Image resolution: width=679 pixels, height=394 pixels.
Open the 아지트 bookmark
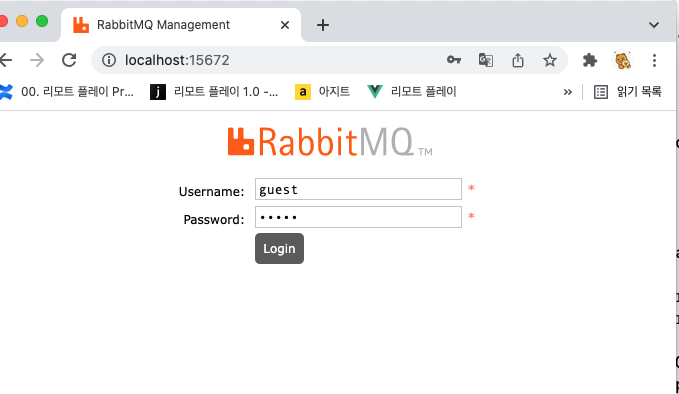tap(323, 92)
